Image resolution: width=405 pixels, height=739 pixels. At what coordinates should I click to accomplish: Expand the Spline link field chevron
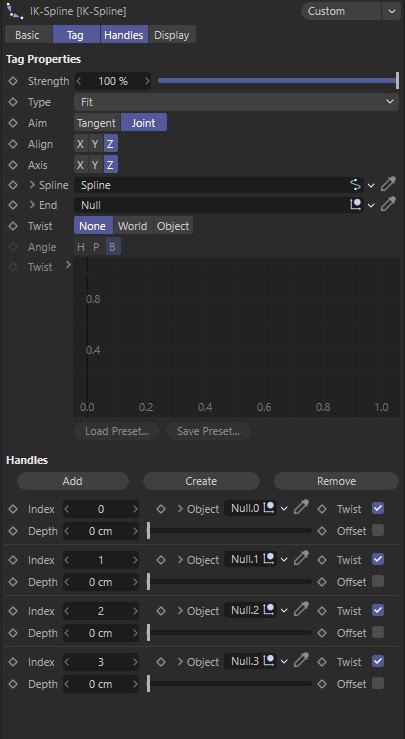[x=32, y=185]
